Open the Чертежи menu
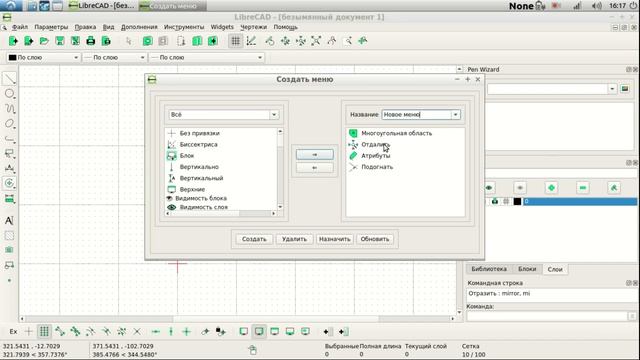640x360 pixels. [x=253, y=27]
